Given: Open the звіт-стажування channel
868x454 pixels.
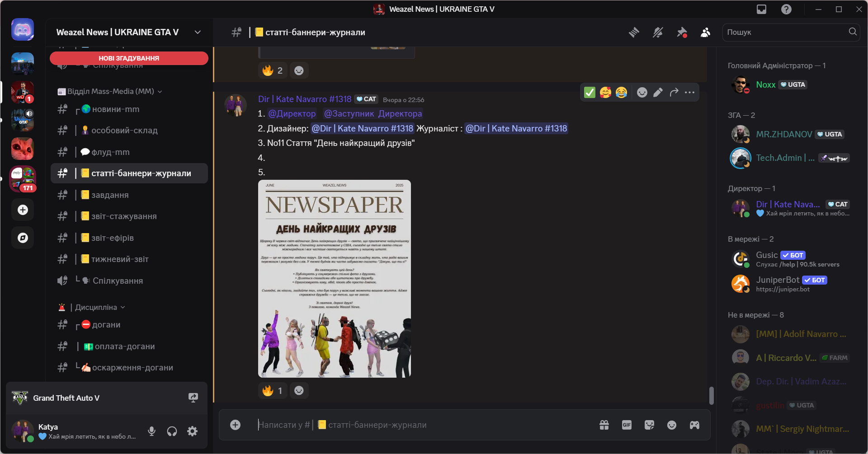Looking at the screenshot, I should 129,216.
